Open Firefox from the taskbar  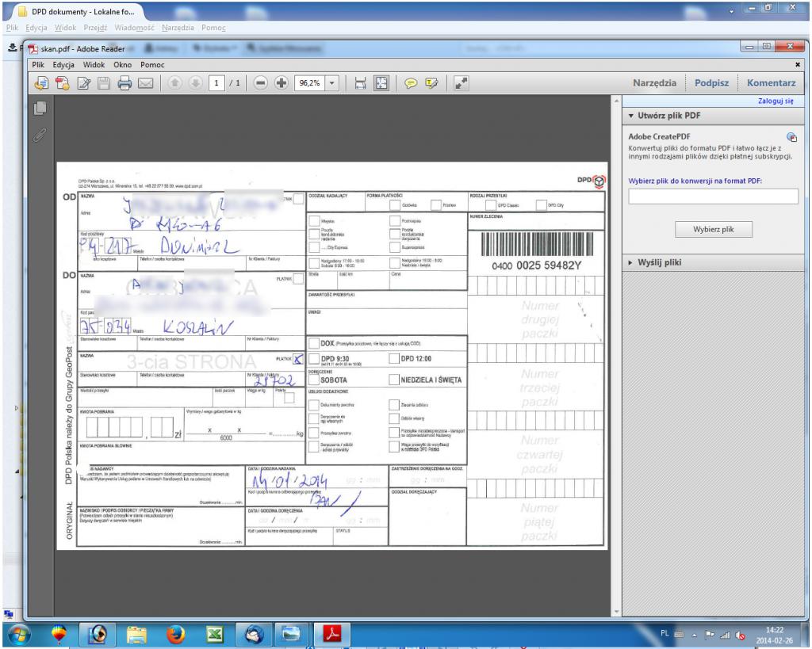174,632
